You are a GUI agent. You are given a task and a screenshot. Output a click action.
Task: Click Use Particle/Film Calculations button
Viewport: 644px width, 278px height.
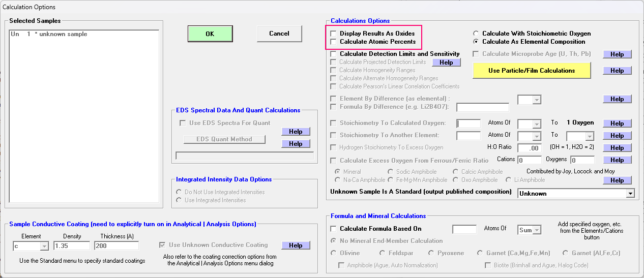(x=532, y=71)
